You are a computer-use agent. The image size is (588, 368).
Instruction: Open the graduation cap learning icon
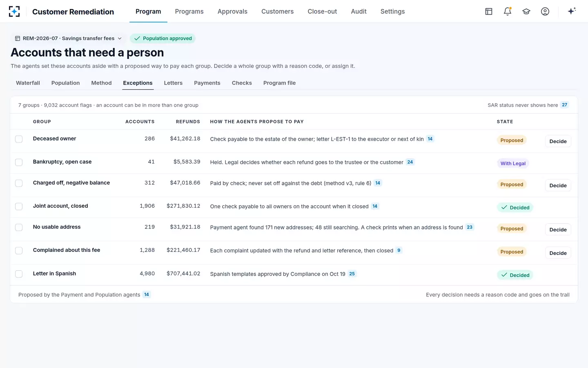coord(526,11)
